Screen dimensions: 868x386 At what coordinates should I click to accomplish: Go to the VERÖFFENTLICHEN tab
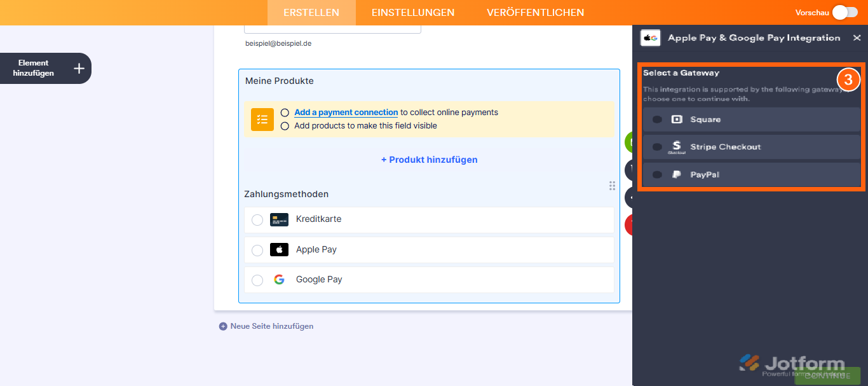tap(536, 13)
